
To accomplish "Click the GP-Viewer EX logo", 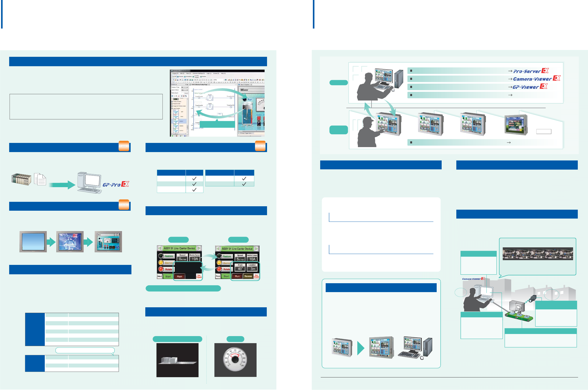I will coord(530,87).
